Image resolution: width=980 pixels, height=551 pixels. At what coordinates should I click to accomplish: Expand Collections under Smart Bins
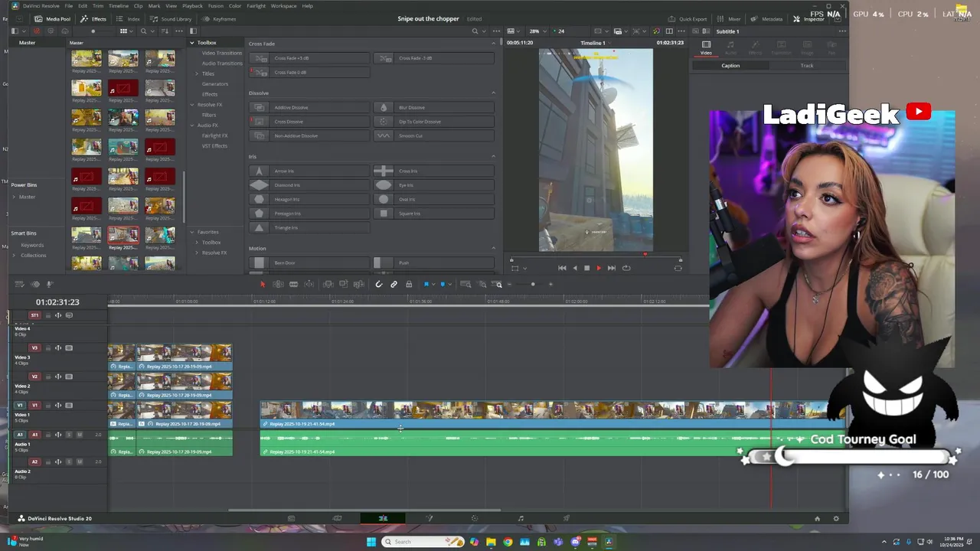click(x=14, y=256)
